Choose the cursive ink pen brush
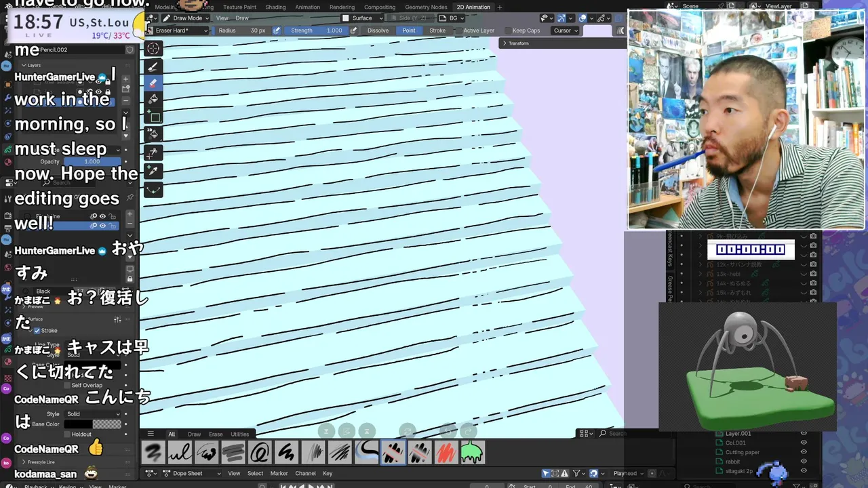 [x=180, y=452]
